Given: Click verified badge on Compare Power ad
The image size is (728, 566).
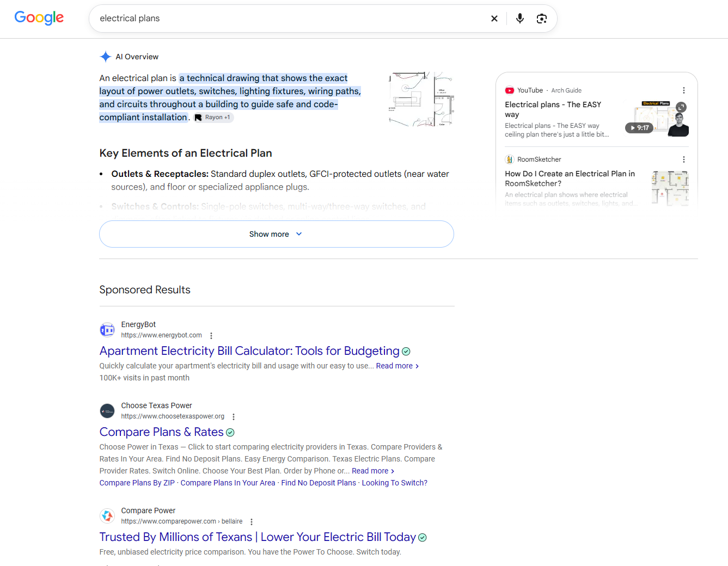Looking at the screenshot, I should (x=423, y=538).
